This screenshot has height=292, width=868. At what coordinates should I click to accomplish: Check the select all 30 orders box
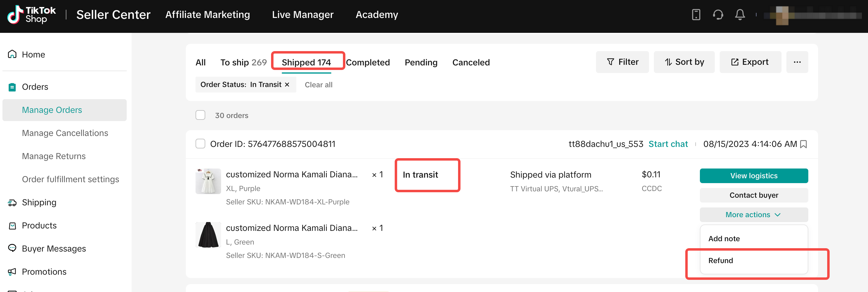pos(200,115)
